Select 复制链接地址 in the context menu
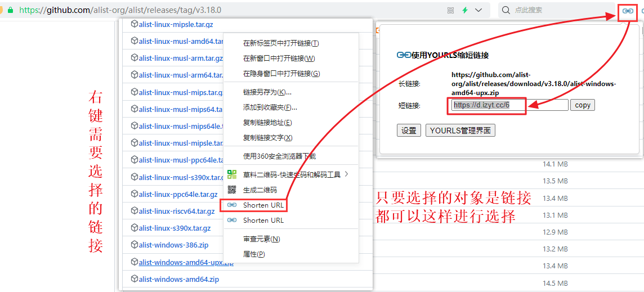 click(x=267, y=123)
